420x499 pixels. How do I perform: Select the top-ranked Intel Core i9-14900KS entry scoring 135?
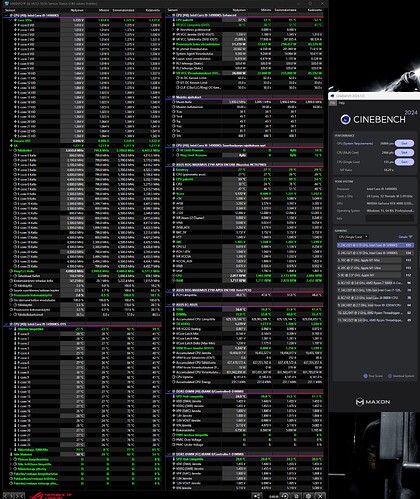point(375,245)
